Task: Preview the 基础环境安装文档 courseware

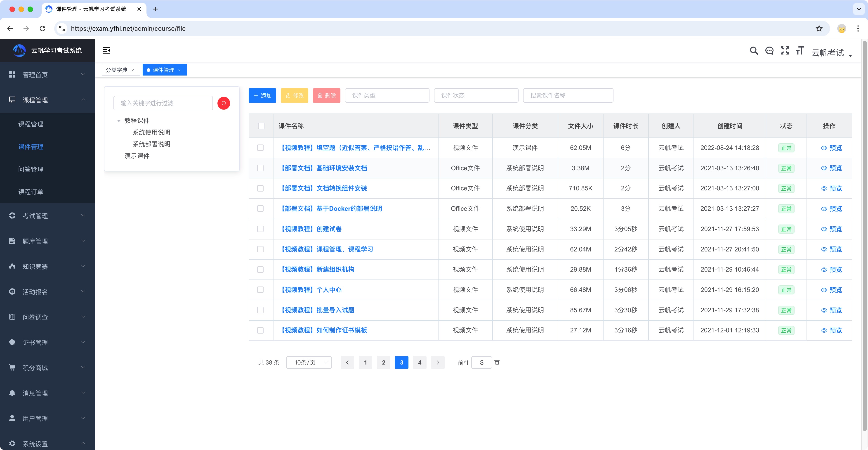Action: coord(831,168)
